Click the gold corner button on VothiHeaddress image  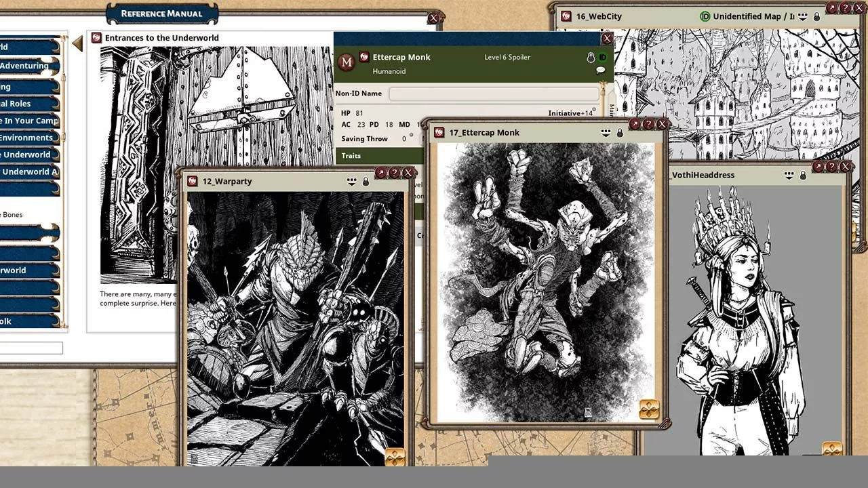(832, 450)
